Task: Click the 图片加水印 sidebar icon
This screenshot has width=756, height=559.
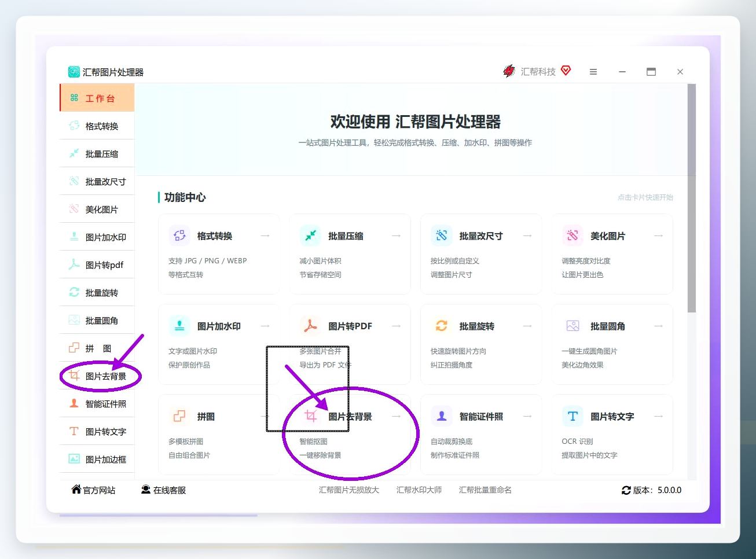Action: point(74,237)
